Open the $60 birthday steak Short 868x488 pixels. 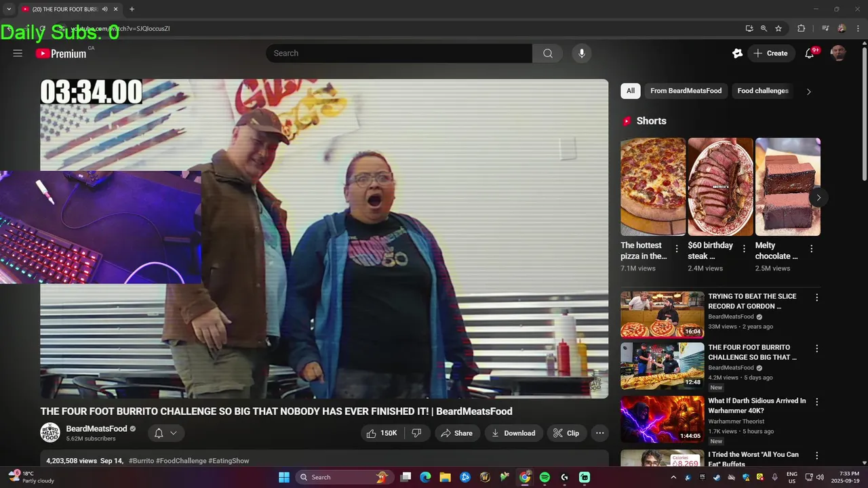click(720, 187)
